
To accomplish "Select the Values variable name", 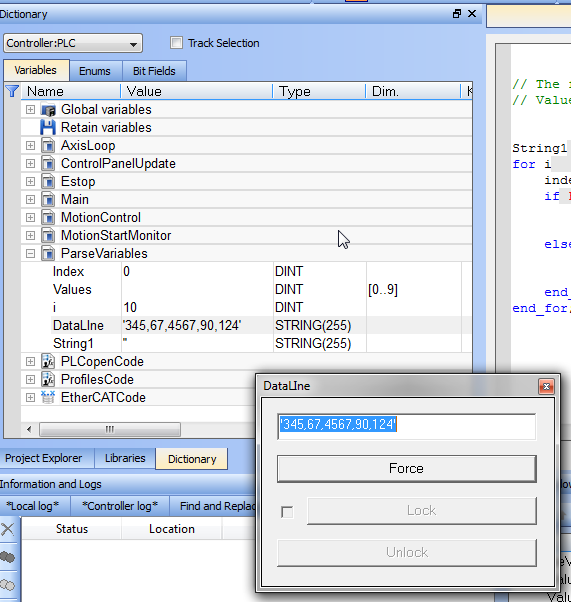I will [x=72, y=289].
